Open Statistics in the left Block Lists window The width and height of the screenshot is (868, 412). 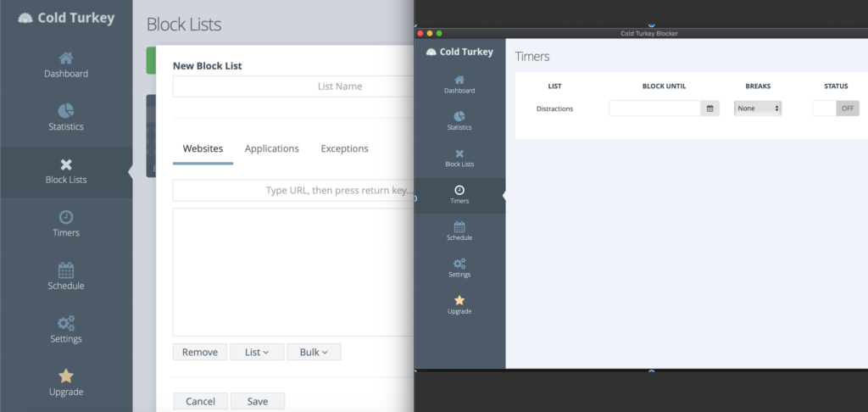click(x=66, y=119)
